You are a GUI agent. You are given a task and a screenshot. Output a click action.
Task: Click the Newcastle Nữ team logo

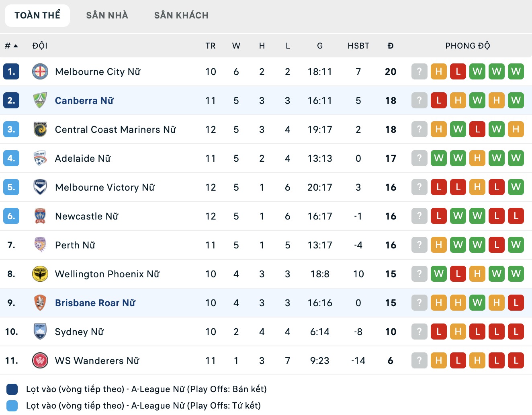tap(40, 216)
